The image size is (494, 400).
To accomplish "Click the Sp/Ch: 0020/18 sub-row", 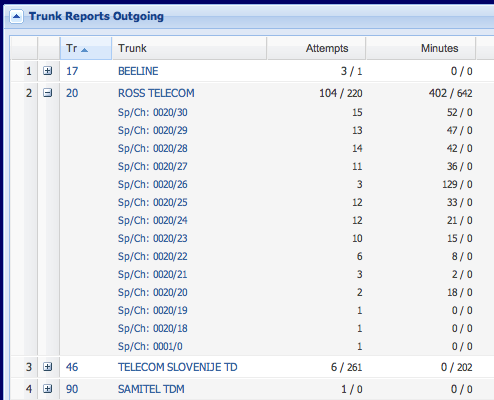I will [x=152, y=328].
